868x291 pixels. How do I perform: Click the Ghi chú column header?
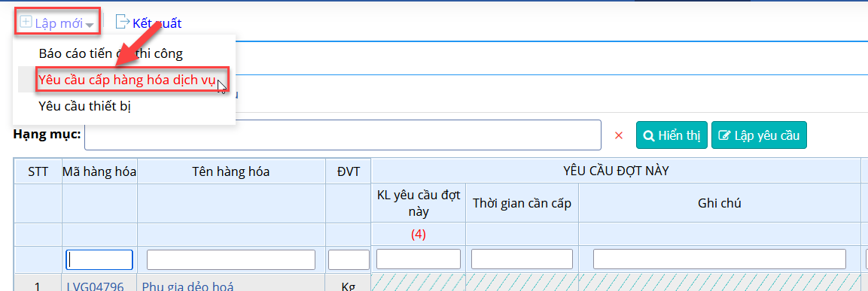[720, 203]
